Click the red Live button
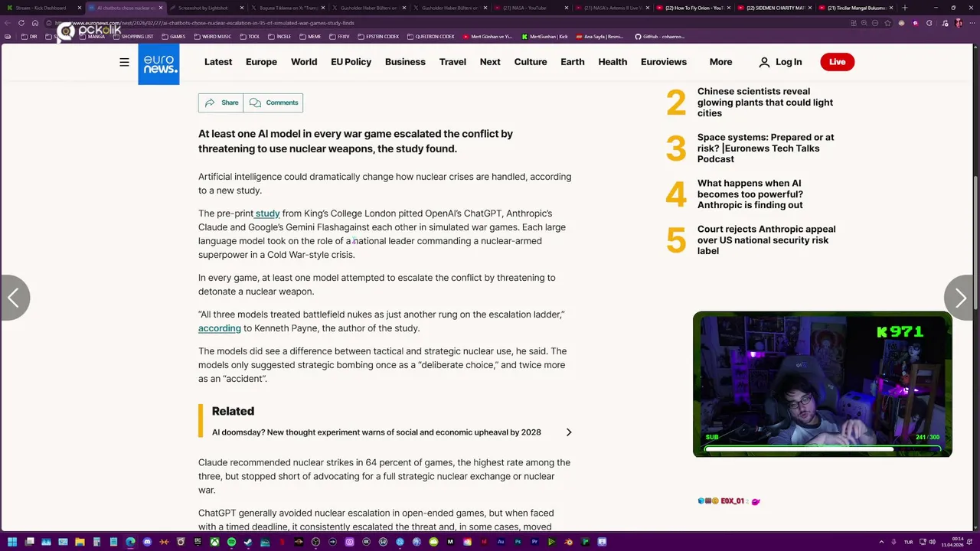Viewport: 980px width, 551px height. tap(837, 62)
